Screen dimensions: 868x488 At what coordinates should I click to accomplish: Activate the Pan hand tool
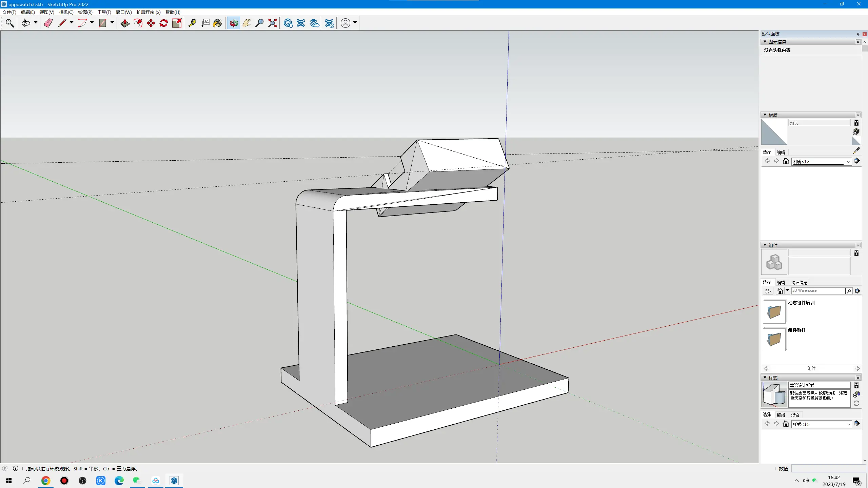(246, 23)
